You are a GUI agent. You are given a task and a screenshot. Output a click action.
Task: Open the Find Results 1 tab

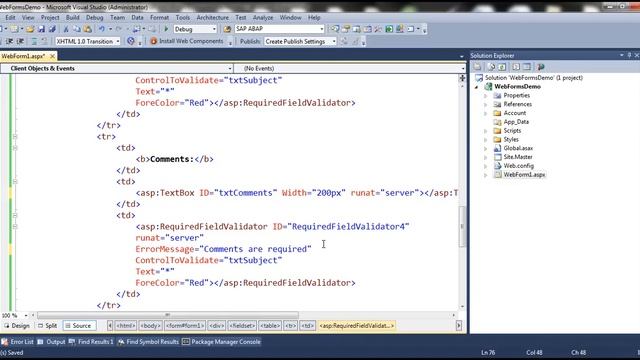click(91, 342)
